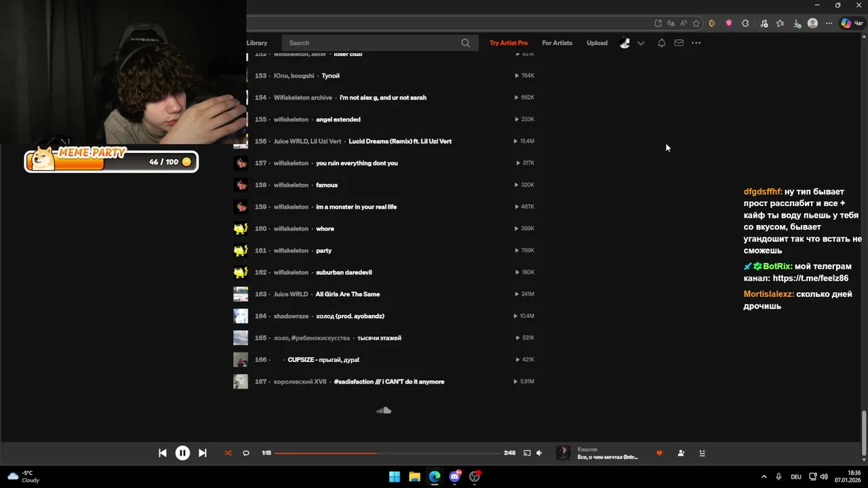The width and height of the screenshot is (868, 488).
Task: Open the messages envelope icon
Action: [x=679, y=43]
